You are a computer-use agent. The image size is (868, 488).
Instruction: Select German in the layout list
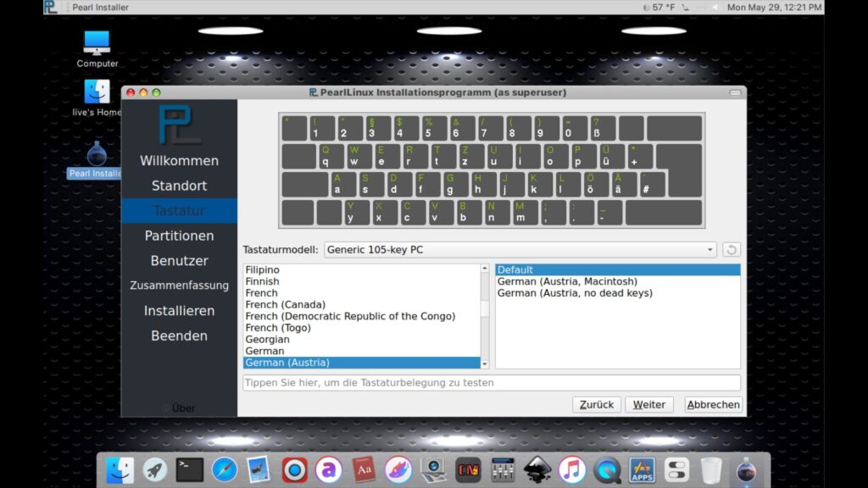[x=361, y=351]
